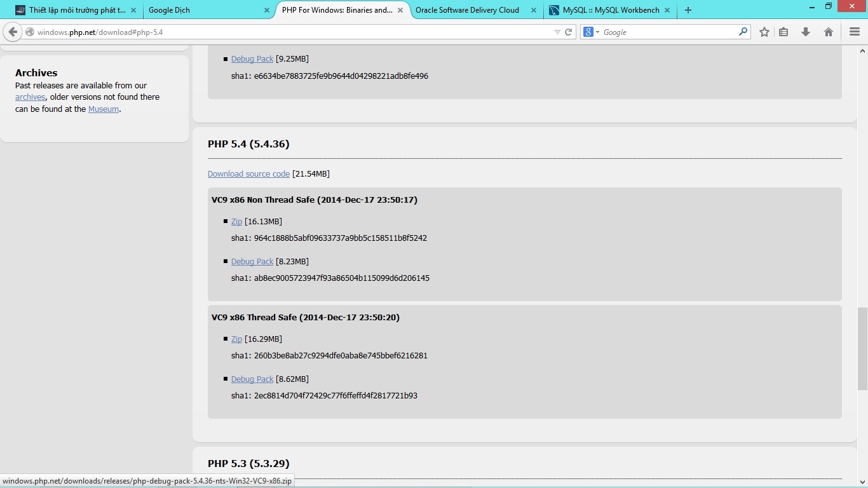Open the Google search engine dropdown
Screen dimensions: 868x488
(x=592, y=32)
